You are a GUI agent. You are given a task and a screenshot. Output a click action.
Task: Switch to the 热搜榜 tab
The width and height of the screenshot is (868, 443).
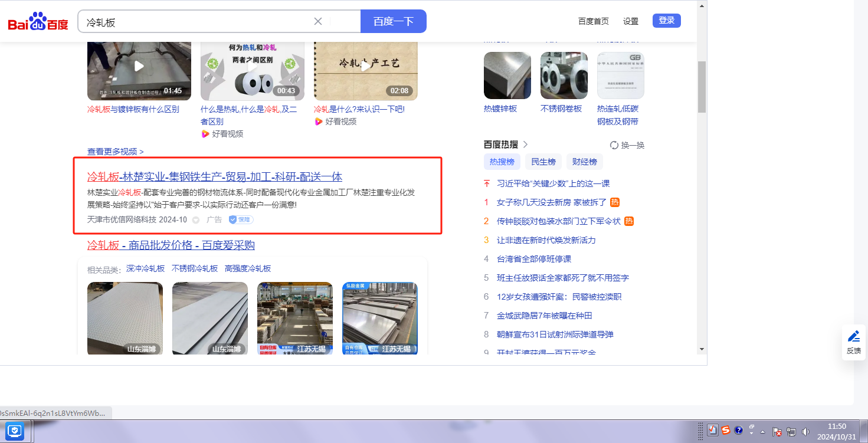[502, 162]
